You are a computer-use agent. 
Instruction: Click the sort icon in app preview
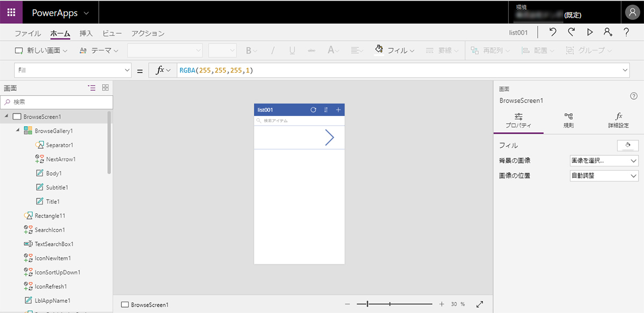326,110
